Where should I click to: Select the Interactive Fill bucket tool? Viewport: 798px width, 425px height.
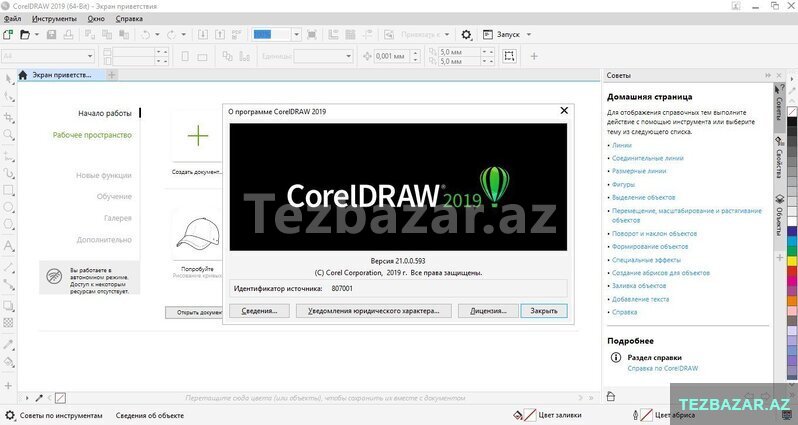[x=9, y=362]
